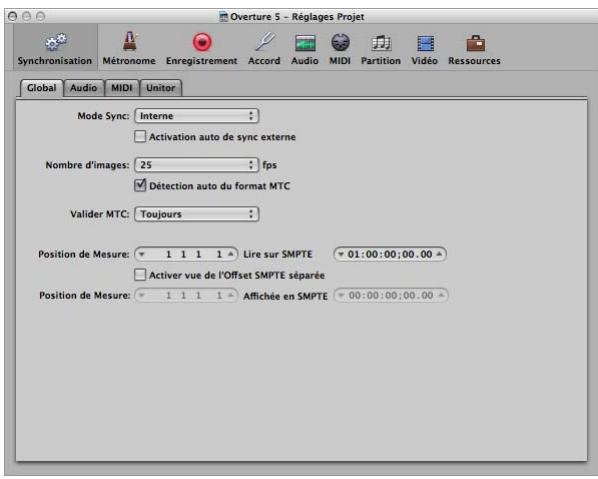The image size is (598, 479).
Task: Increase the Lire sur SMPTE timecode
Action: 439,254
